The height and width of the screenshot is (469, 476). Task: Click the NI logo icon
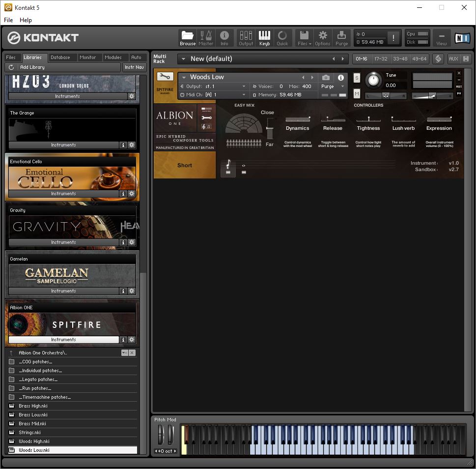tap(462, 38)
